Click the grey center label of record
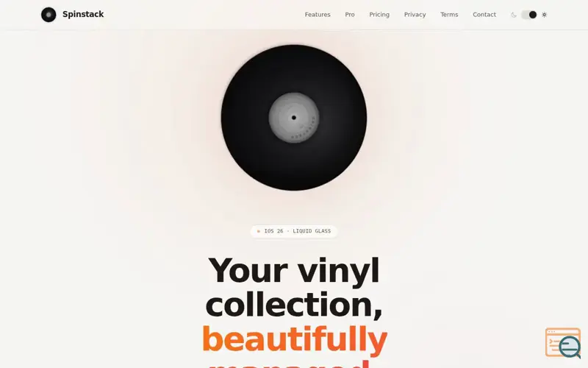 pyautogui.click(x=293, y=118)
